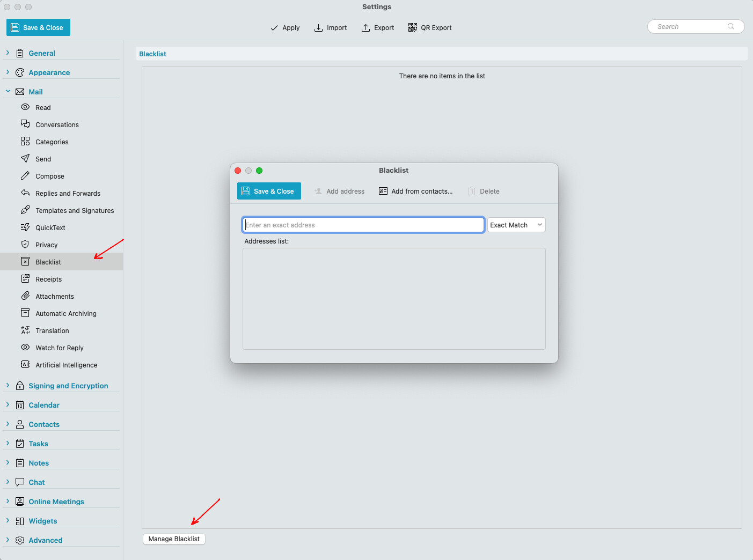Open Artificial Intelligence mail settings
The image size is (753, 560).
coord(67,365)
